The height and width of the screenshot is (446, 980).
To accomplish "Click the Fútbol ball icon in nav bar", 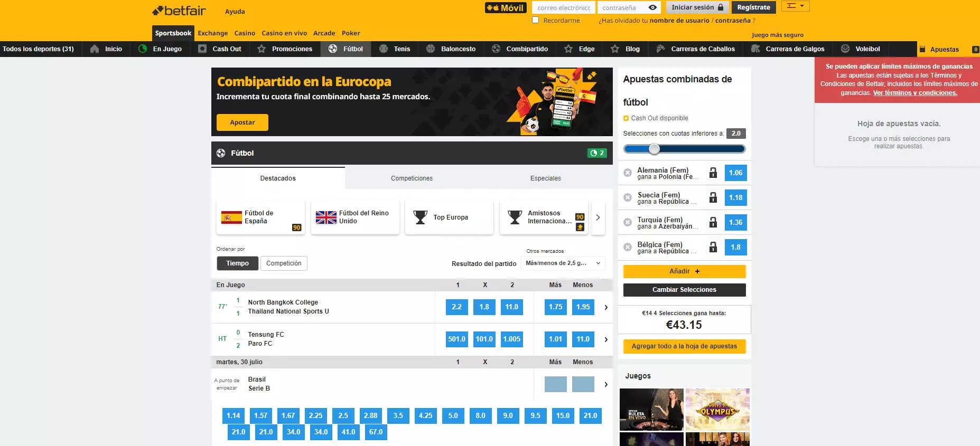I will [x=333, y=49].
